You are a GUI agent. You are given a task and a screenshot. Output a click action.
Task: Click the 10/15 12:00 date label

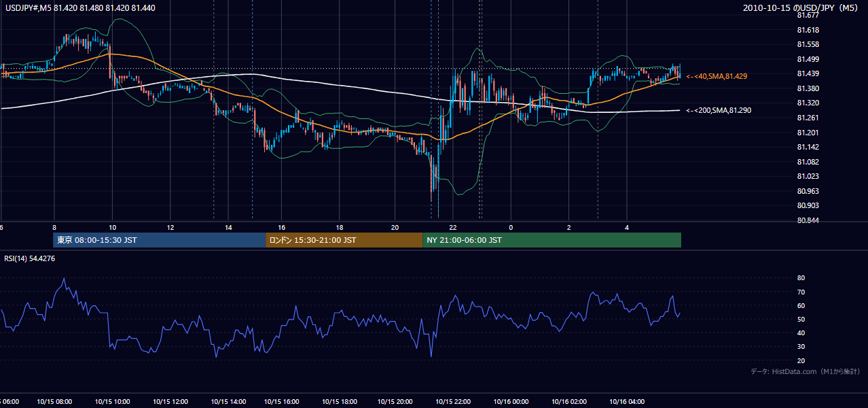[169, 401]
